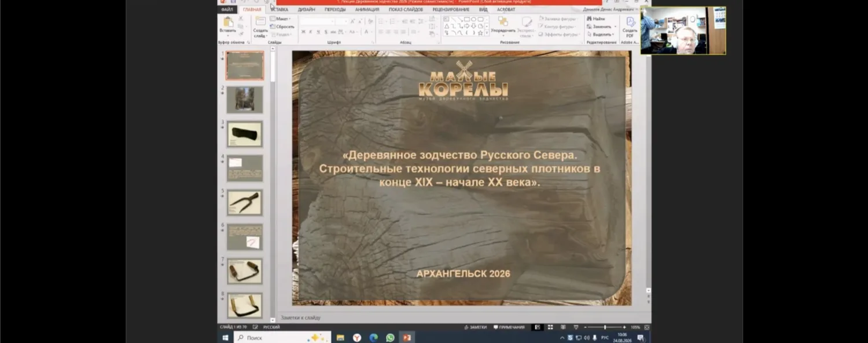The width and height of the screenshot is (868, 343).
Task: Switch to the АНИМАЦИЯ tab
Action: (x=367, y=9)
